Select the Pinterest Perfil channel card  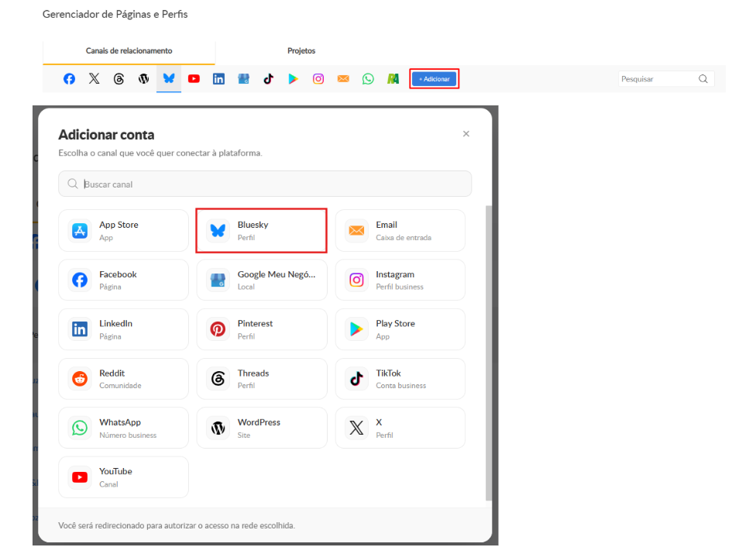pos(262,329)
